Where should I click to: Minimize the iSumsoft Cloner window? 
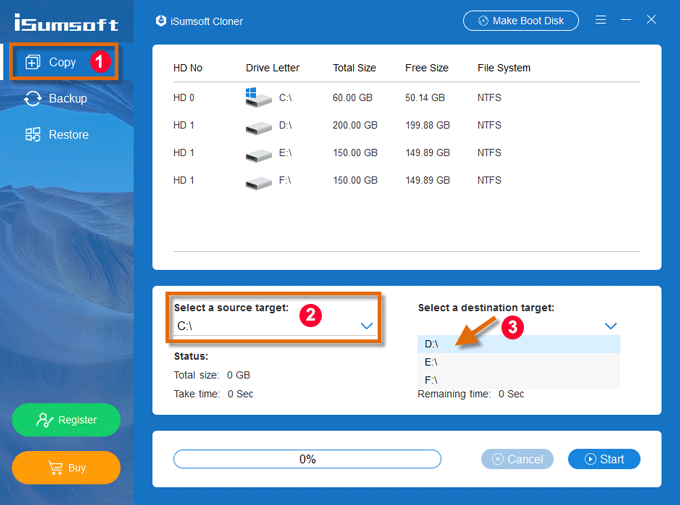click(626, 20)
